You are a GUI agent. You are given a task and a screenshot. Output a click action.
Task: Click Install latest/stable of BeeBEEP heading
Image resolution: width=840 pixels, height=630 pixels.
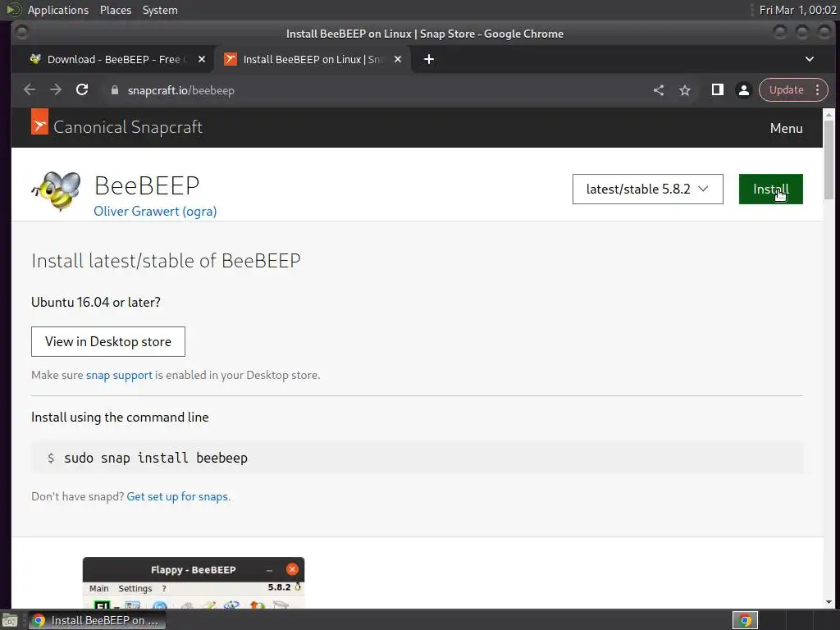[x=166, y=260]
